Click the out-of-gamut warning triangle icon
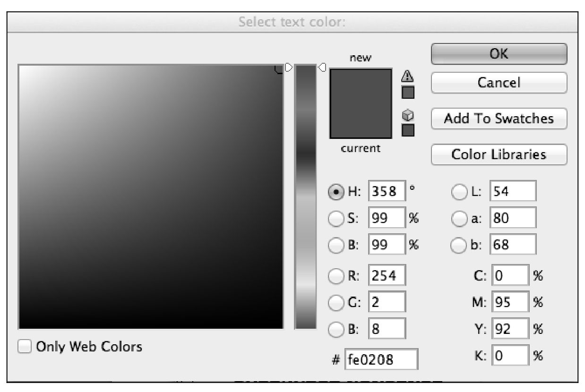This screenshot has width=585, height=392. point(407,76)
